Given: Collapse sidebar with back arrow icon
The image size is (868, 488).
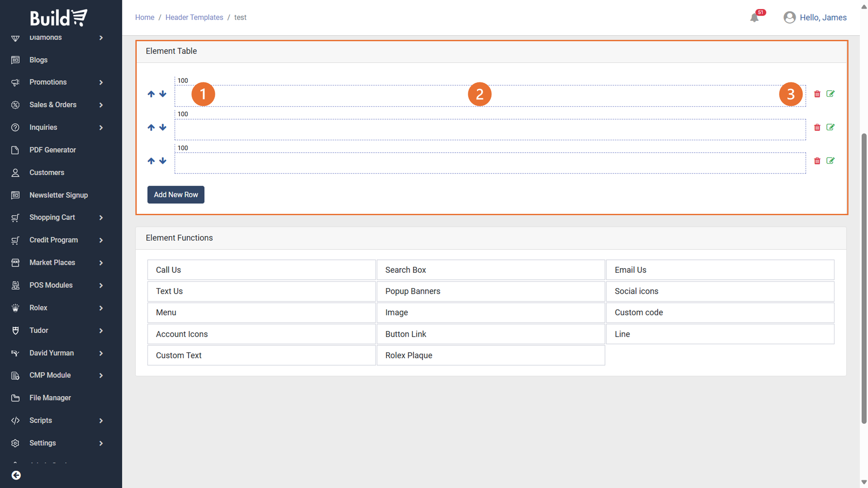Looking at the screenshot, I should (x=16, y=475).
